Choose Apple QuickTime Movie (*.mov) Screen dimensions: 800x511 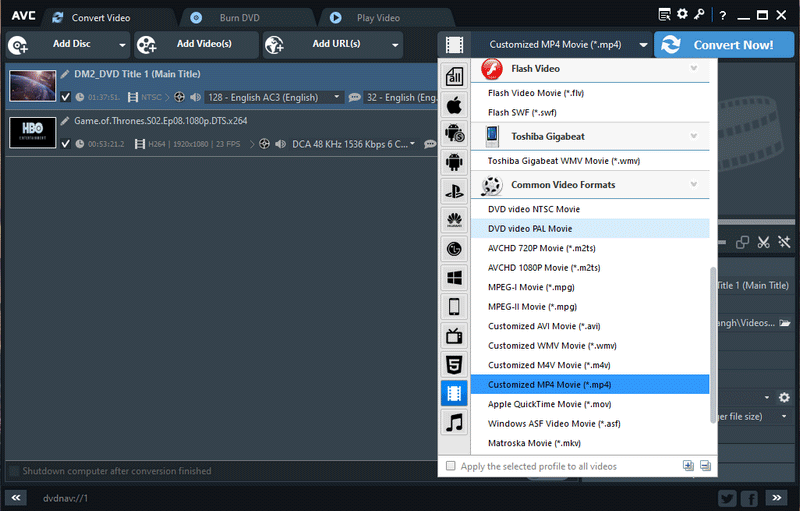click(x=590, y=404)
